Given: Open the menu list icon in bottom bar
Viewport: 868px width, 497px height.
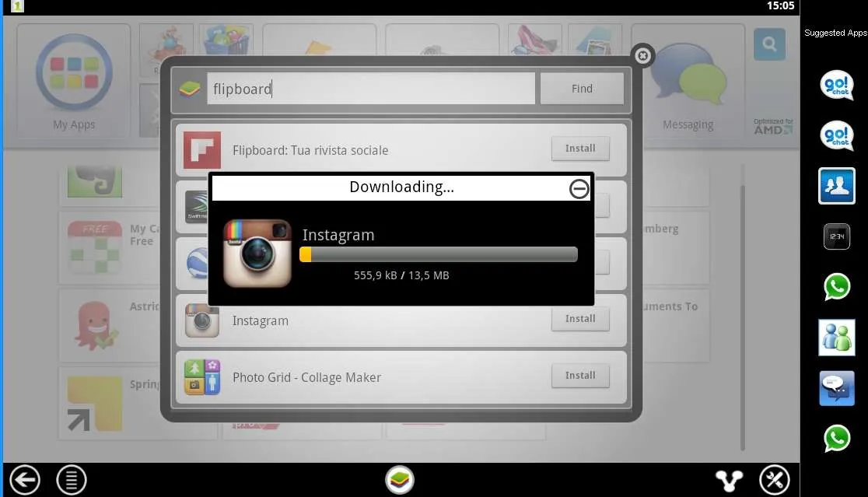Looking at the screenshot, I should tap(72, 479).
